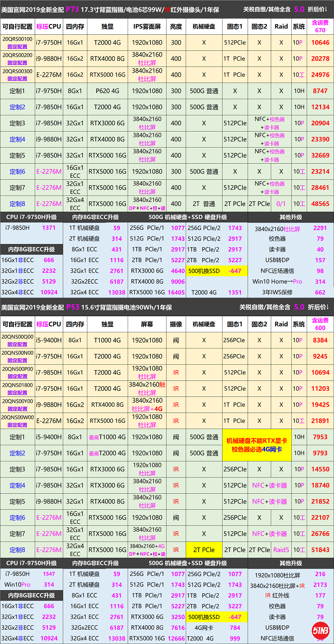334x644 pixels.
Task: Select the IR 红外线 upgrade entry
Action: coord(277,595)
